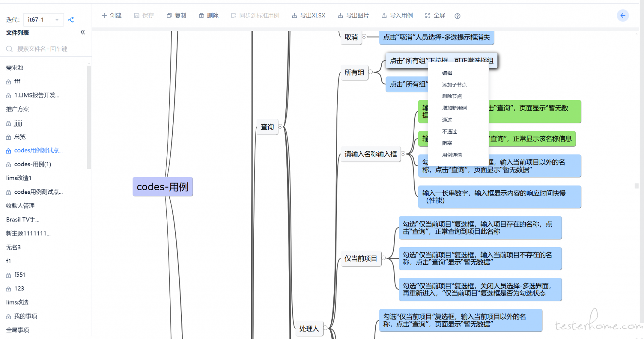Click the share icon beside iteration selector
Viewport: 644px width, 339px height.
[71, 20]
